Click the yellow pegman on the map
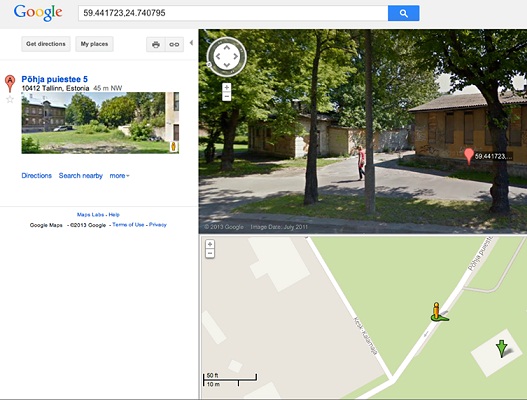527x400 pixels. (x=437, y=312)
